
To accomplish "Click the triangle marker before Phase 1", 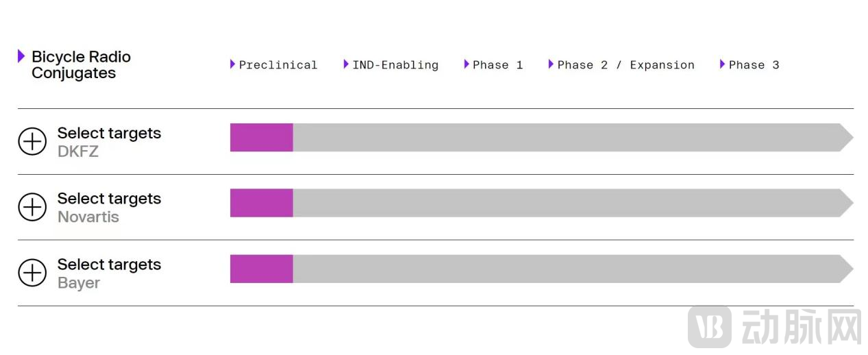I will coord(467,64).
